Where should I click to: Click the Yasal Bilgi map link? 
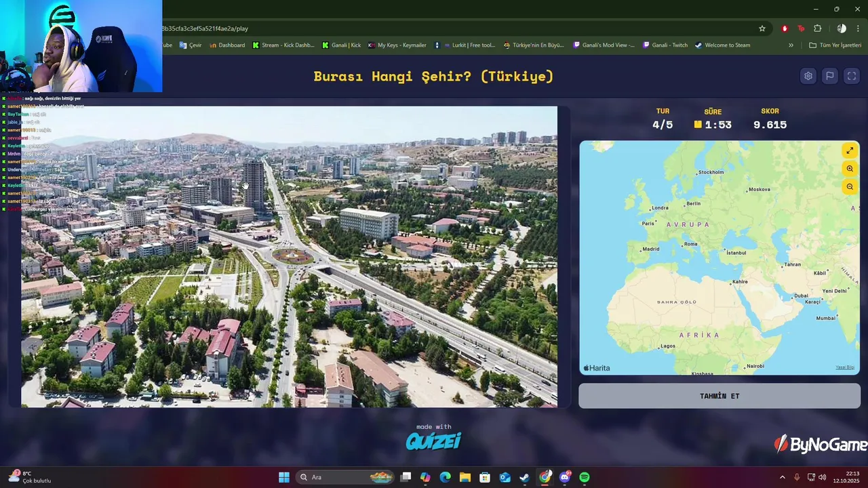tap(845, 367)
